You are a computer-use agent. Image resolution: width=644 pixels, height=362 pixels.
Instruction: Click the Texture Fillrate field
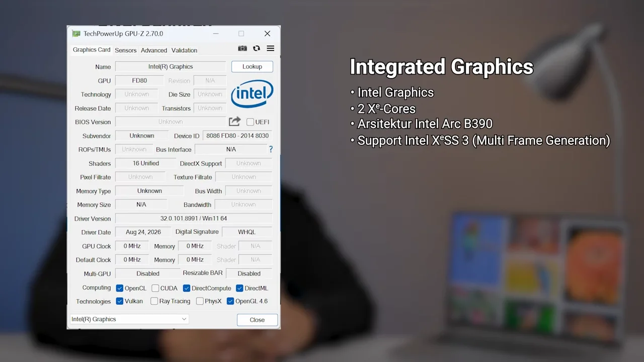[x=244, y=177]
